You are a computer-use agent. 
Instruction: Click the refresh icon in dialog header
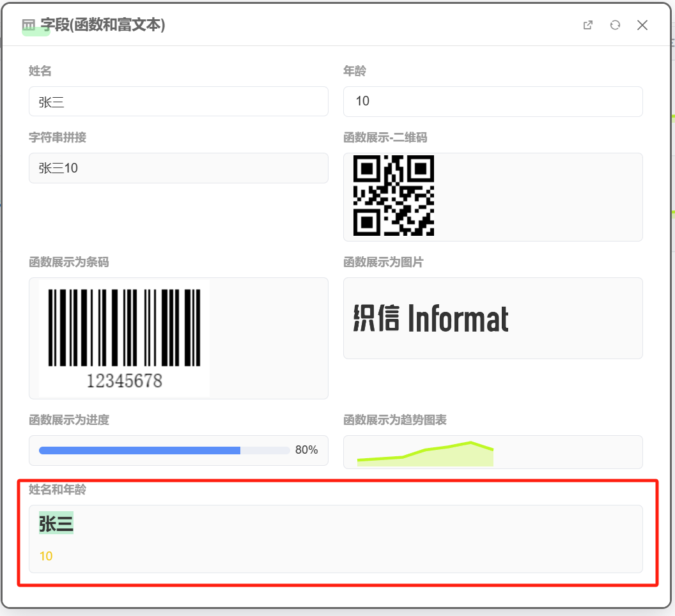(615, 25)
